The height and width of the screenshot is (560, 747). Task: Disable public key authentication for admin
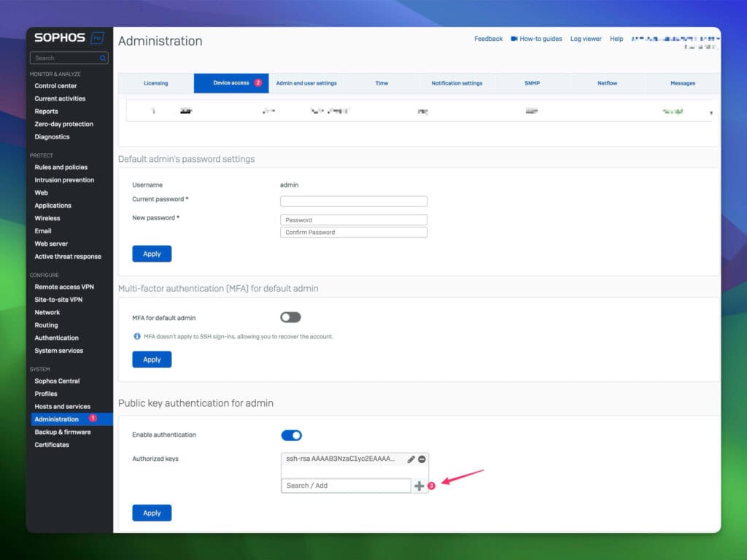(291, 435)
